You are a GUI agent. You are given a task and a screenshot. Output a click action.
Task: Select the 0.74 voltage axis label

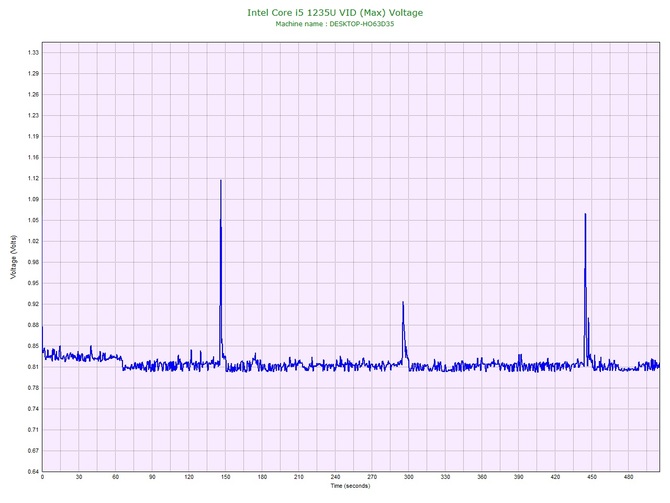pyautogui.click(x=33, y=409)
